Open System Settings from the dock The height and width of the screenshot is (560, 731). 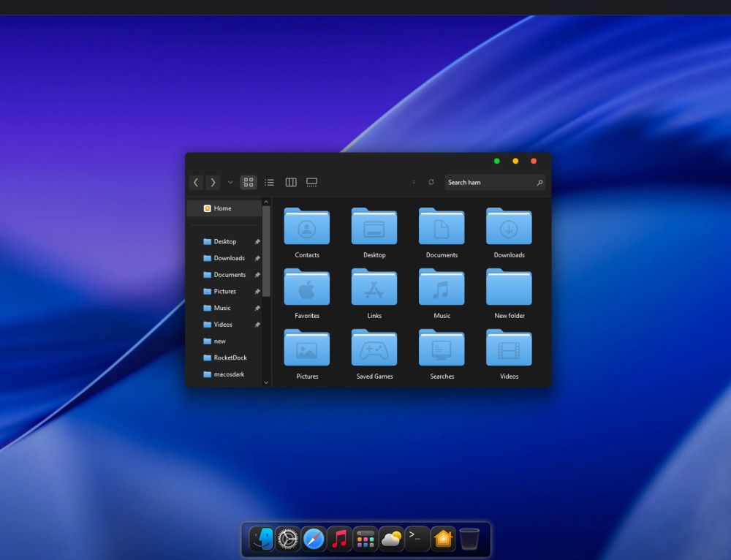pos(288,539)
